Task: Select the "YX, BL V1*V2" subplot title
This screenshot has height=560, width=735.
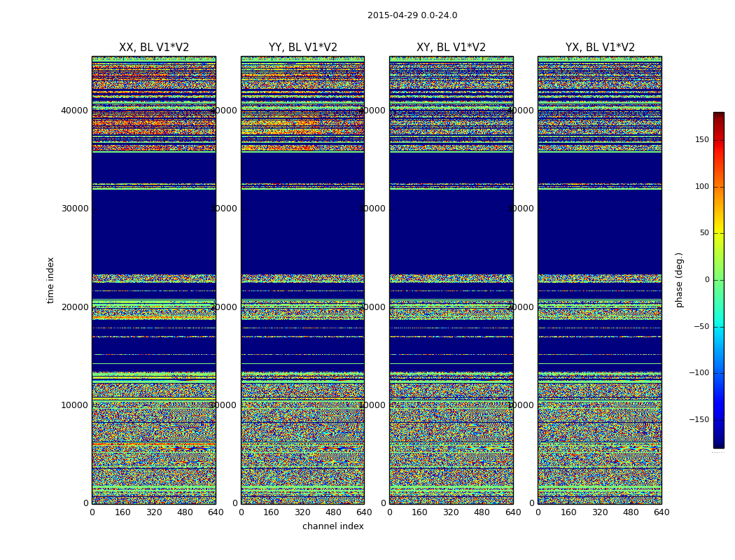Action: [x=600, y=48]
